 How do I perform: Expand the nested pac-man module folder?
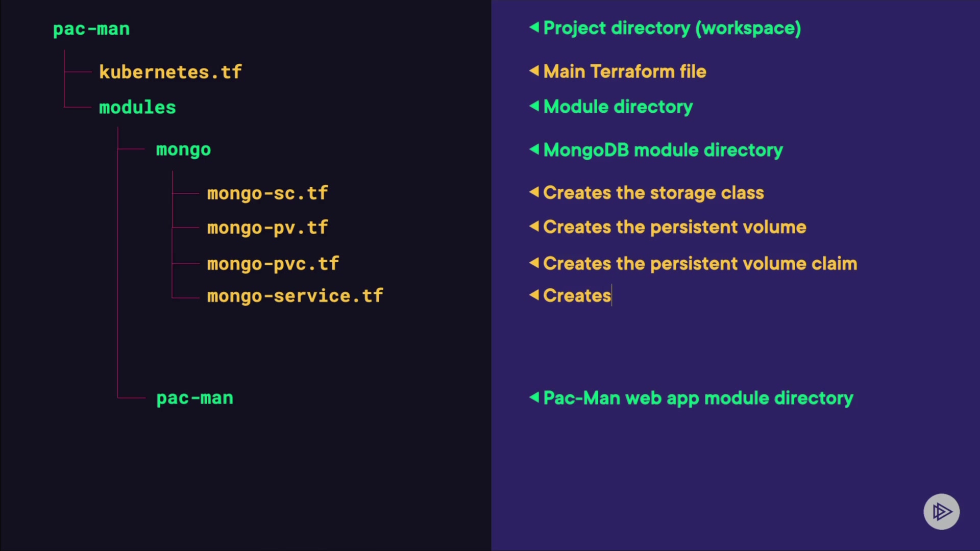pos(194,398)
